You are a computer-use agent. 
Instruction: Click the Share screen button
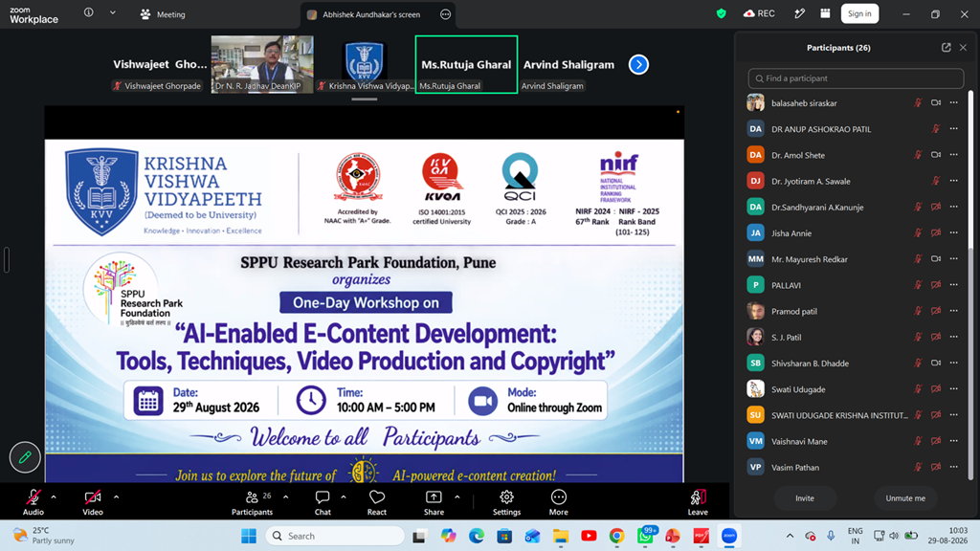tap(434, 502)
